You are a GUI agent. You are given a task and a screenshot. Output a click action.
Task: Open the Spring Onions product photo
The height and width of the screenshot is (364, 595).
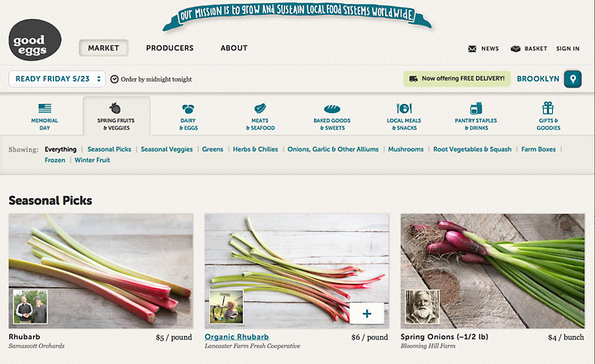click(x=493, y=271)
